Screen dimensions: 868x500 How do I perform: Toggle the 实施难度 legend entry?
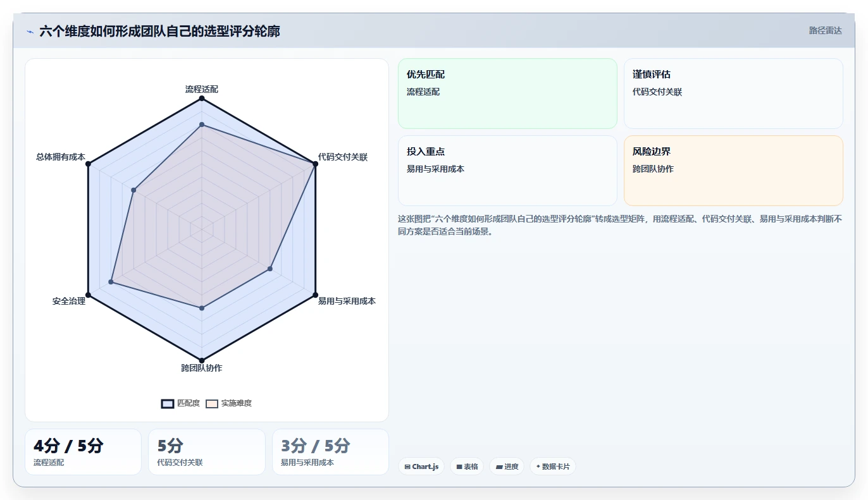pyautogui.click(x=228, y=403)
